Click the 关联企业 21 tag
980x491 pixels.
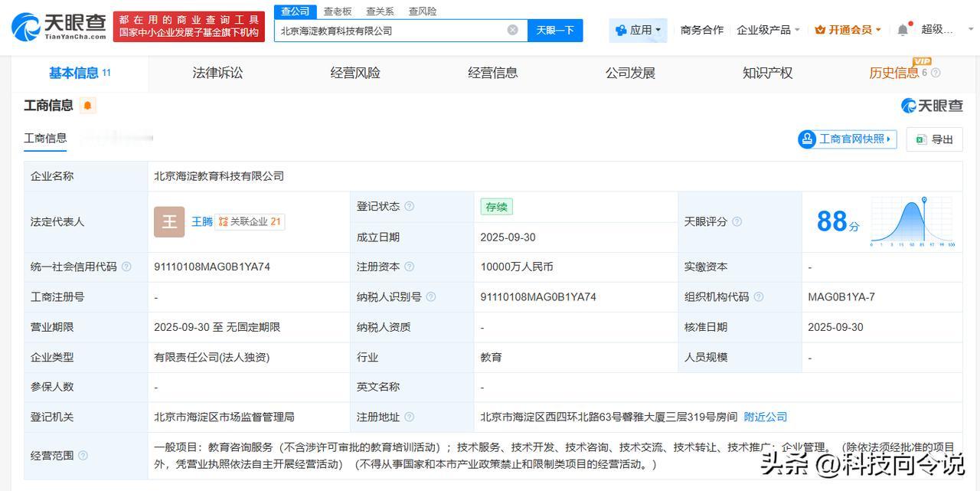point(250,221)
